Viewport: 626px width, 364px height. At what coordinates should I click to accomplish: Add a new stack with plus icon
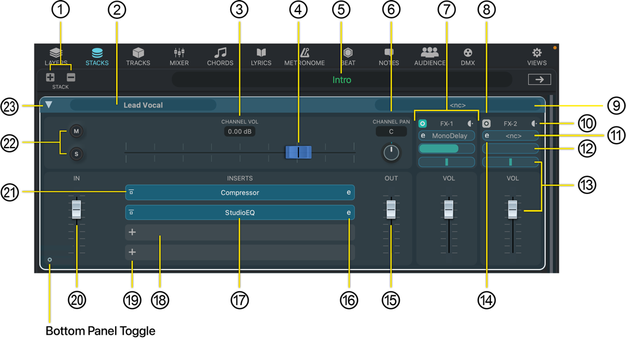[x=50, y=77]
